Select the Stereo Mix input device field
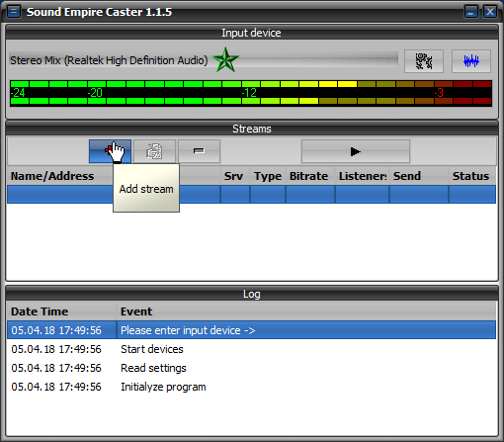The image size is (504, 442). pyautogui.click(x=204, y=60)
